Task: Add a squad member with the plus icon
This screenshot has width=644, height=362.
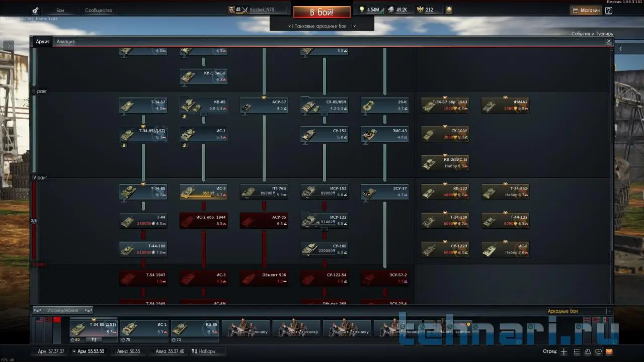Action: tap(564, 351)
